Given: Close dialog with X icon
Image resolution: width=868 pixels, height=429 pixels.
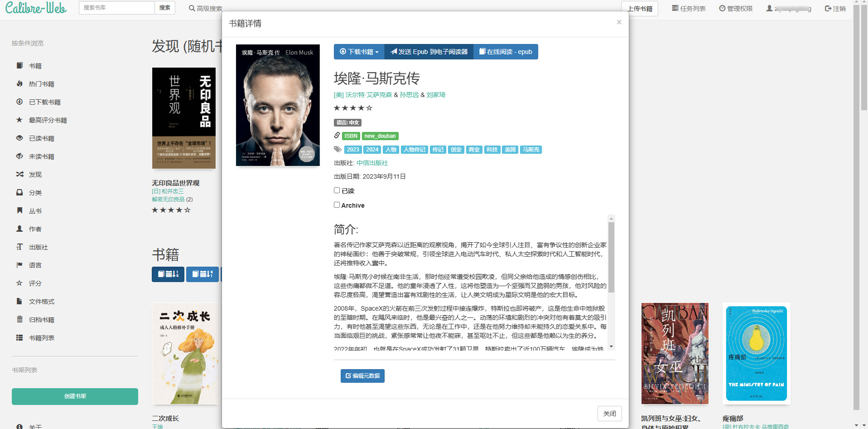Looking at the screenshot, I should point(619,22).
